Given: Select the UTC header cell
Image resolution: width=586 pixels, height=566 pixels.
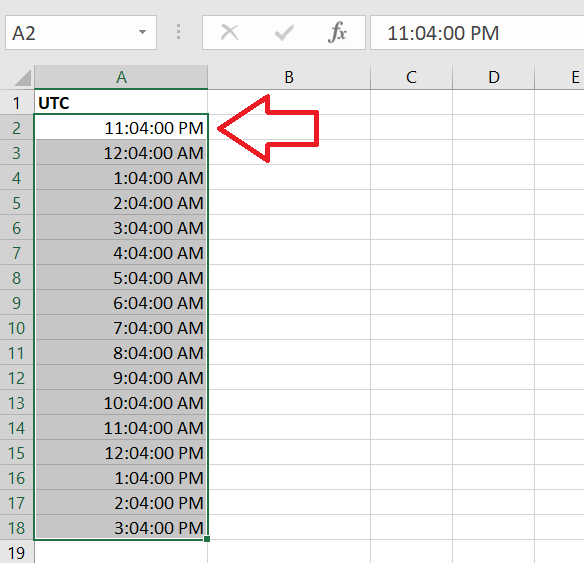Looking at the screenshot, I should point(121,102).
